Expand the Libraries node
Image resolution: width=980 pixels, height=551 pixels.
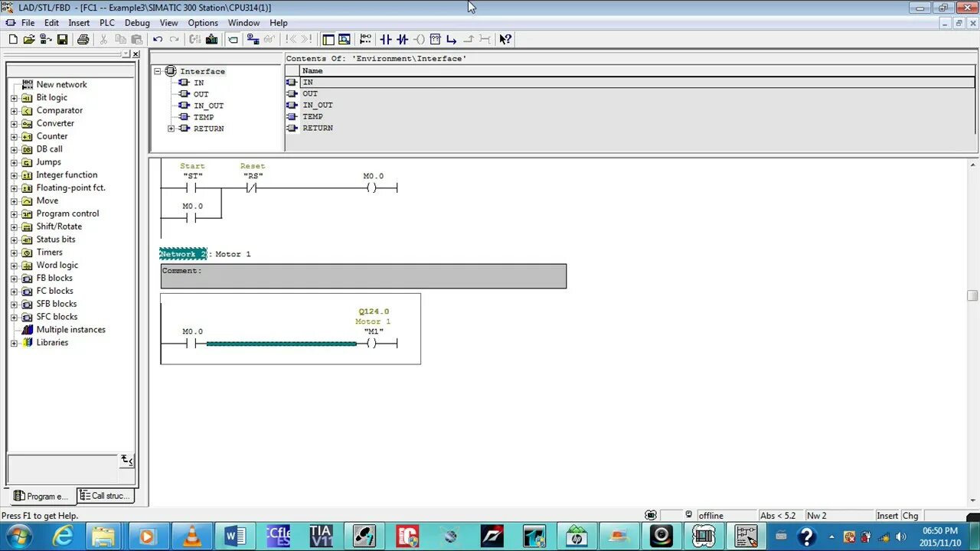point(14,343)
